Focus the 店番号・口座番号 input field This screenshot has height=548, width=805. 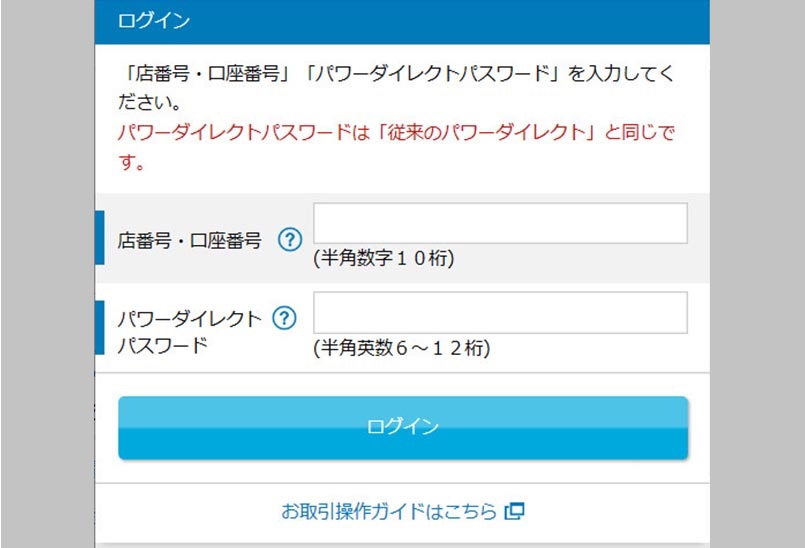(500, 223)
